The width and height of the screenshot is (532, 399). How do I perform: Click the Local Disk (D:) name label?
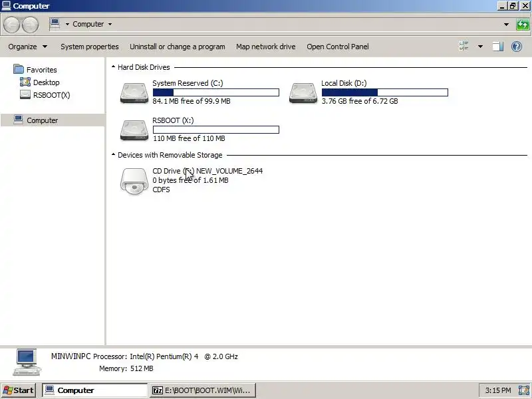[x=344, y=83]
